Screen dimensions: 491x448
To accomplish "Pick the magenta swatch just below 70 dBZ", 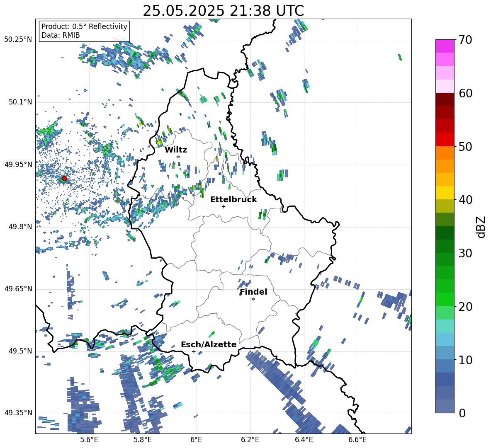I will (x=445, y=46).
